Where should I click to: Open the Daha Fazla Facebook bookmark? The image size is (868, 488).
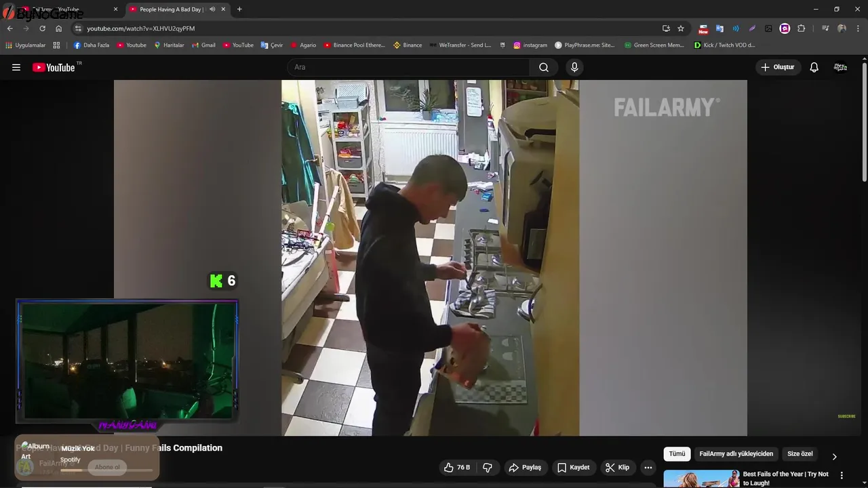[92, 45]
